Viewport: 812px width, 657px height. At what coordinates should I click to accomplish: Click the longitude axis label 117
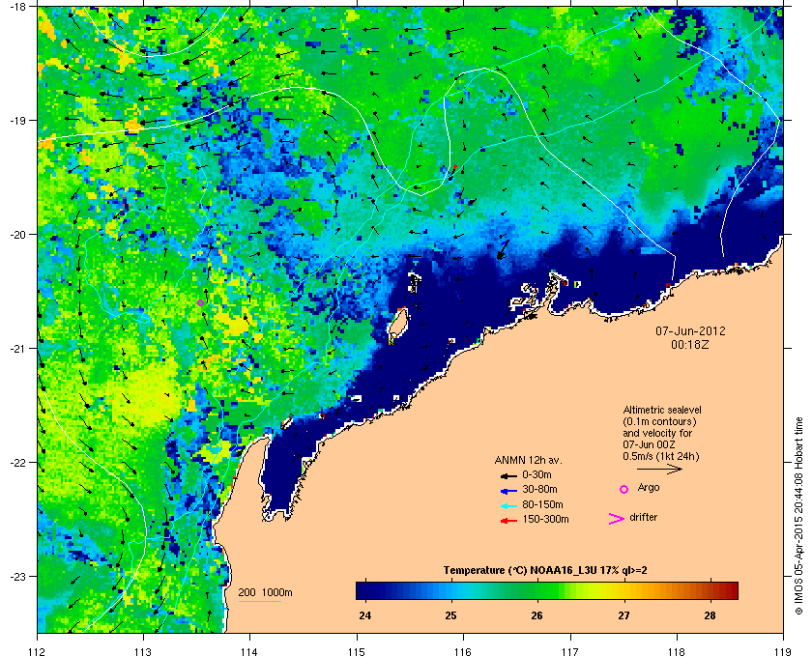click(570, 652)
